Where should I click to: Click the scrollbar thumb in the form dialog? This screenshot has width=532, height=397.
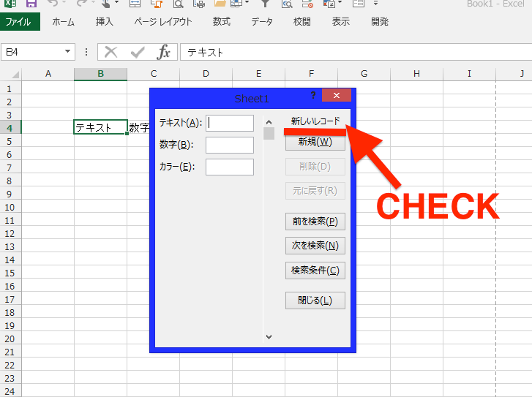(x=269, y=133)
